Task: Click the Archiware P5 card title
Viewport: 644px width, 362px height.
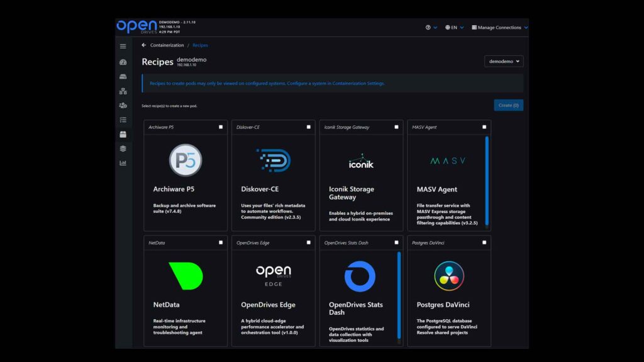Action: tap(174, 189)
